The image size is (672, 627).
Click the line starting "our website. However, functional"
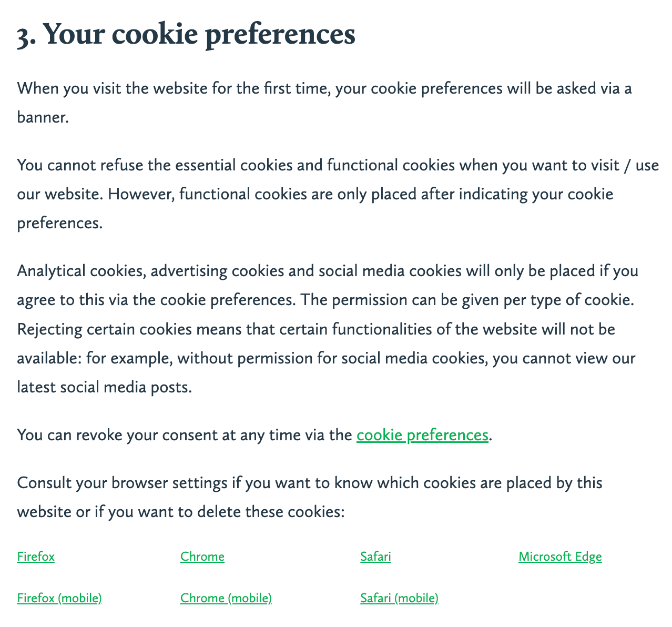pos(315,194)
